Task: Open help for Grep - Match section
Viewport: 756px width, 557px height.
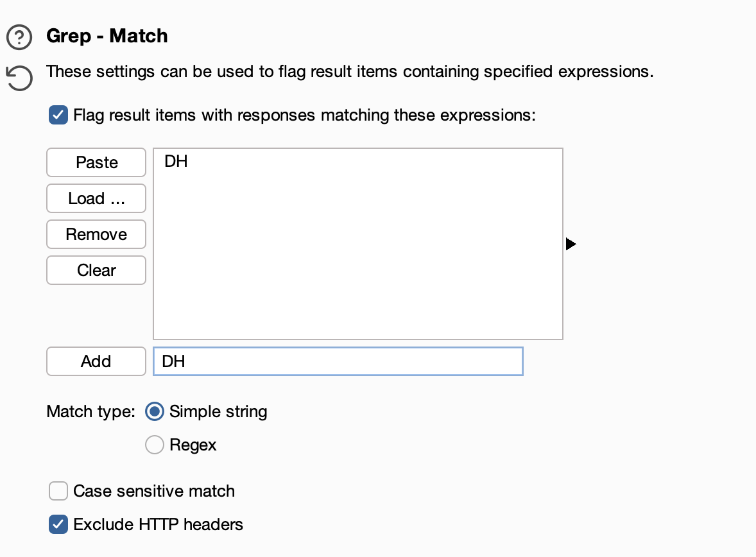Action: tap(19, 37)
